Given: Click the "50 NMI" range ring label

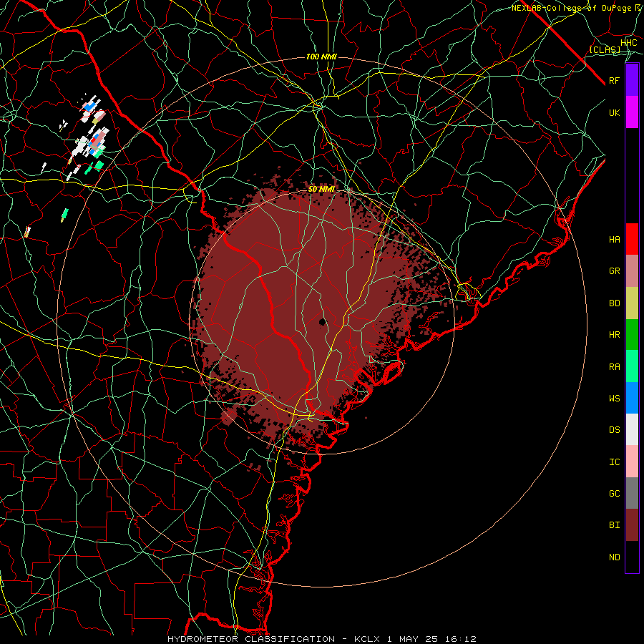Looking at the screenshot, I should coord(321,189).
